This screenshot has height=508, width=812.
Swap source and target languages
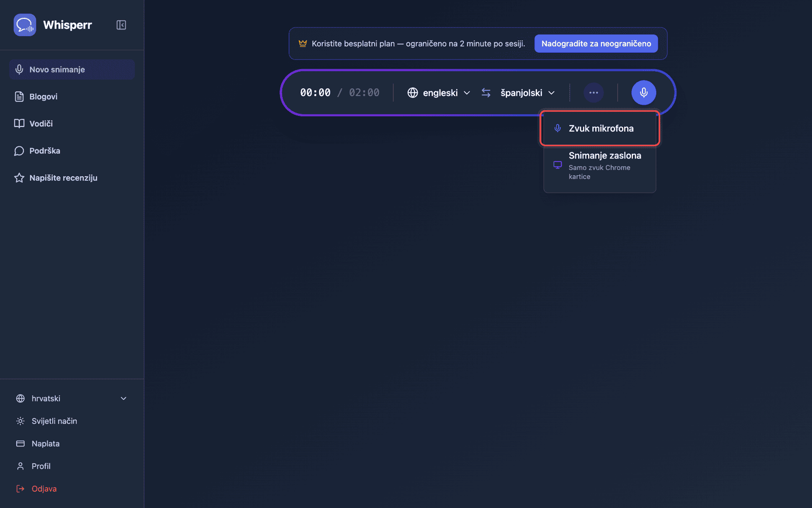(x=486, y=93)
